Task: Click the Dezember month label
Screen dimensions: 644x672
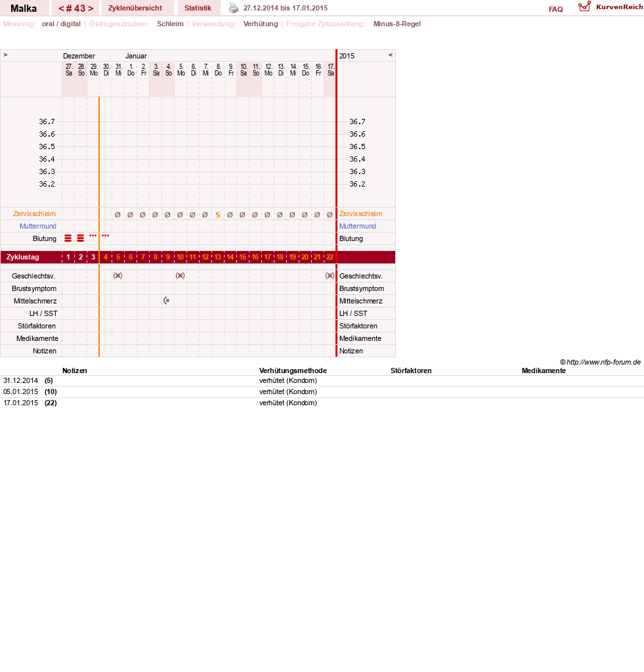Action: coord(79,56)
